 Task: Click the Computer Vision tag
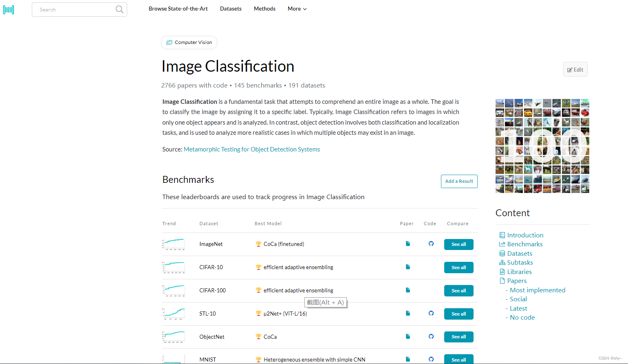coord(189,42)
